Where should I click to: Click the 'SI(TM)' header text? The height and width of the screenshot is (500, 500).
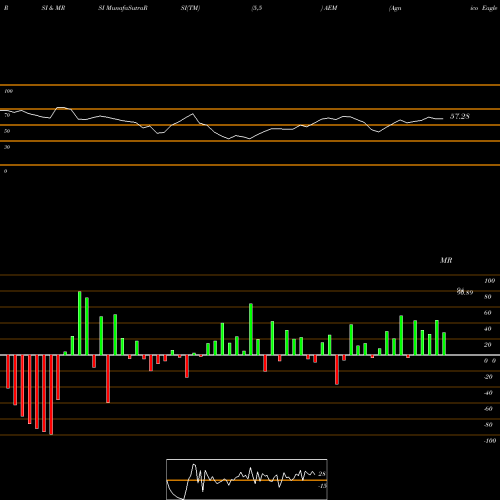[x=190, y=8]
